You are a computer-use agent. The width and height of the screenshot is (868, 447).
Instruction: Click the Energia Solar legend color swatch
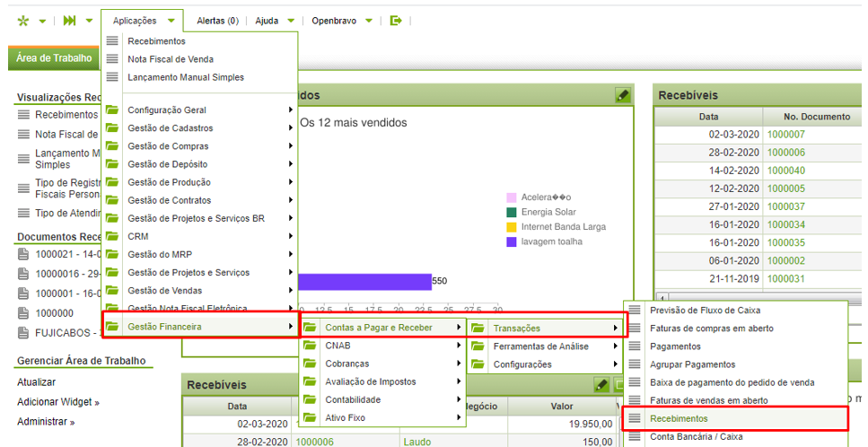(x=512, y=213)
